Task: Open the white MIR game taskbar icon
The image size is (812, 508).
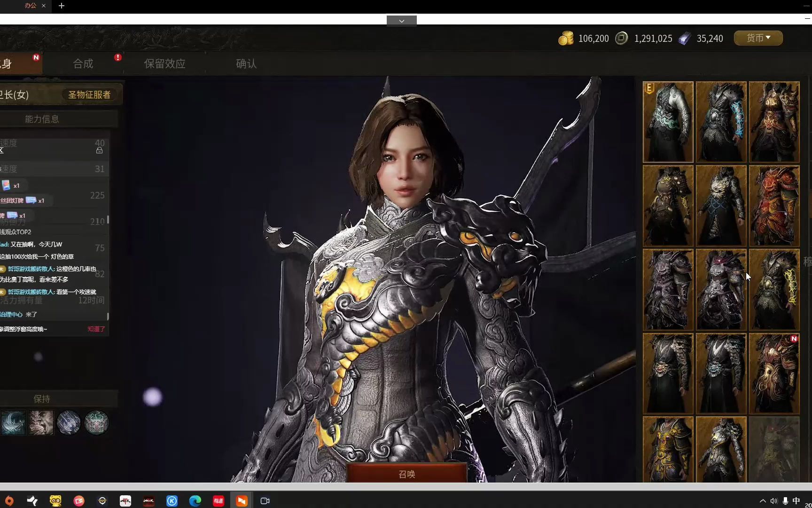Action: pyautogui.click(x=125, y=501)
